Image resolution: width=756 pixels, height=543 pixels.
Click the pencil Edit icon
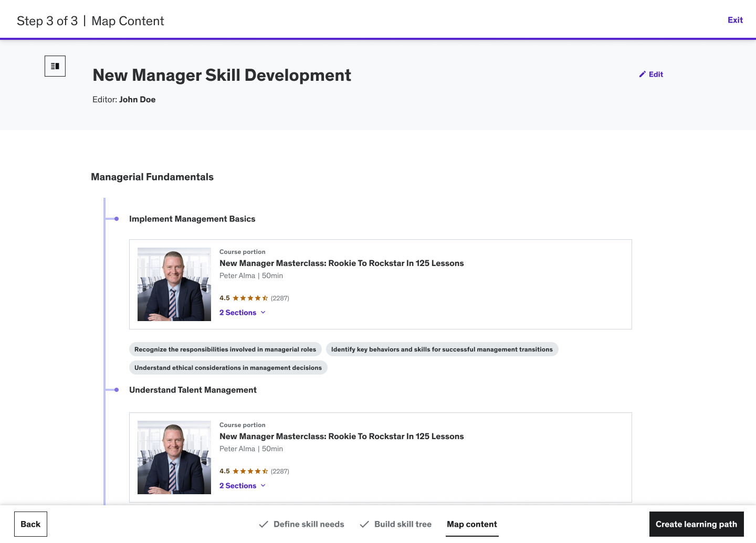(642, 74)
